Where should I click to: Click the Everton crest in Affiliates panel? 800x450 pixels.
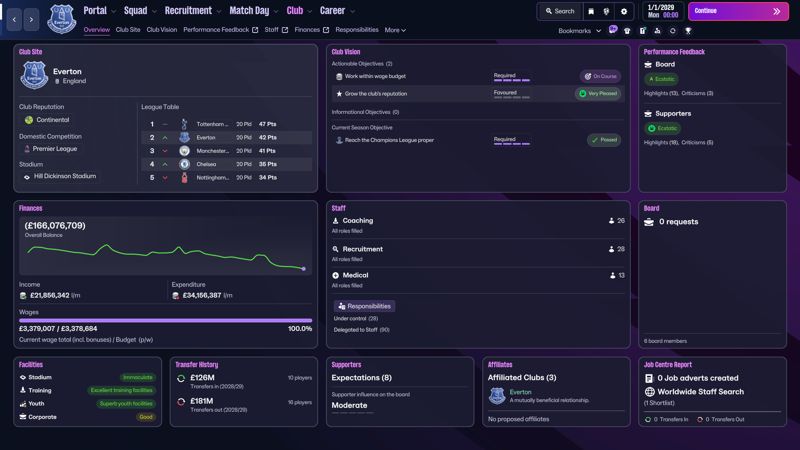[x=497, y=396]
